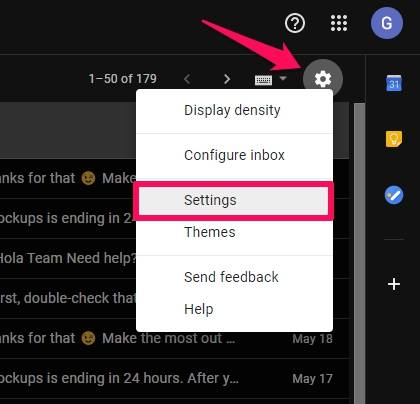Click the inbox vertical scrollbar

click(x=359, y=253)
